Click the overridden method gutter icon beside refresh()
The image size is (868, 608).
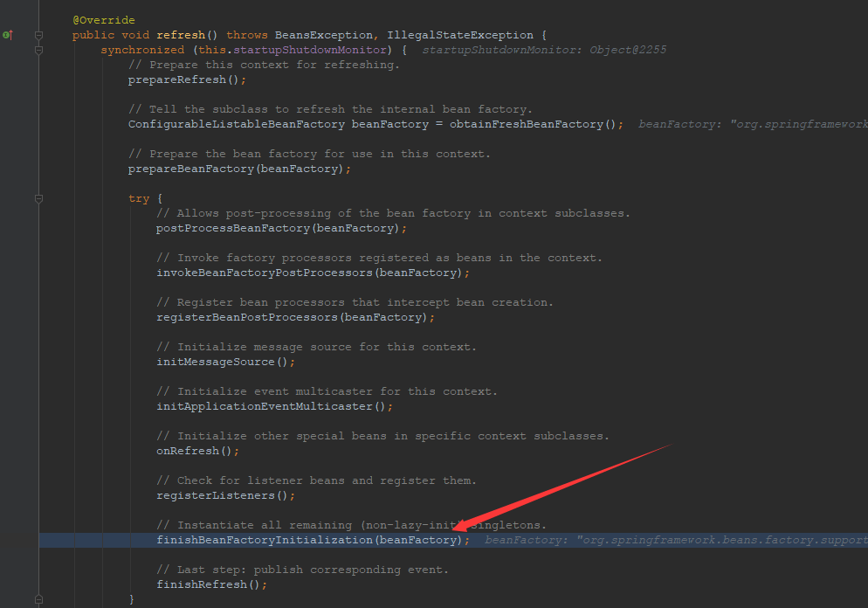(x=7, y=35)
